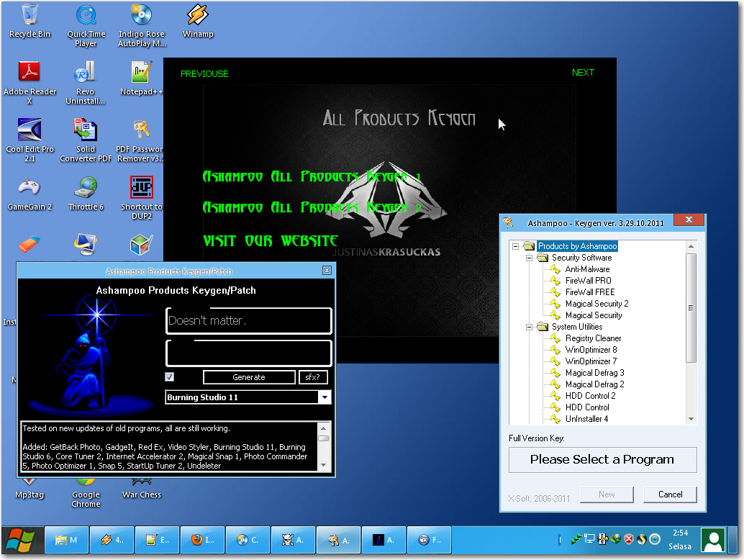
Task: Collapse the System Utilities folder node
Action: [x=529, y=327]
